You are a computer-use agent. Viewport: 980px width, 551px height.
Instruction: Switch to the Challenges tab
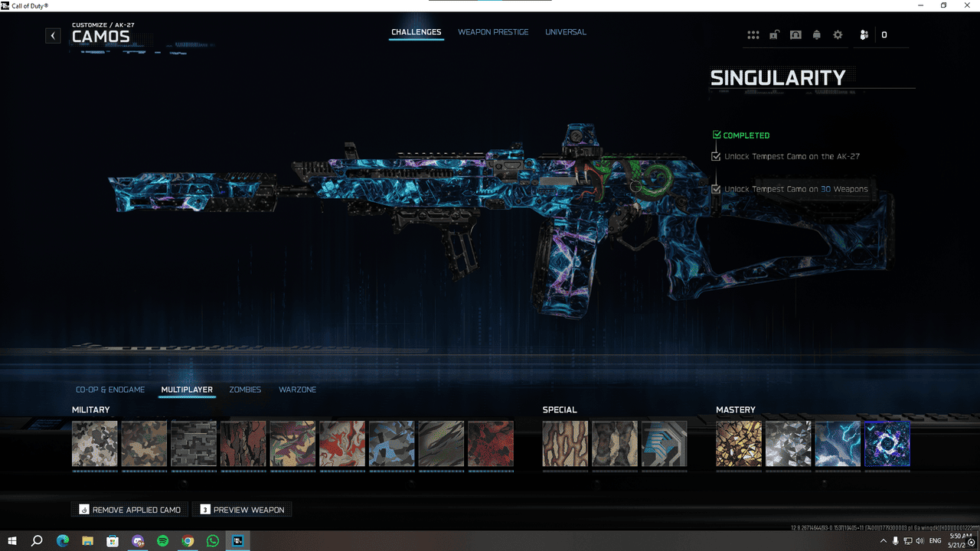[x=416, y=32]
